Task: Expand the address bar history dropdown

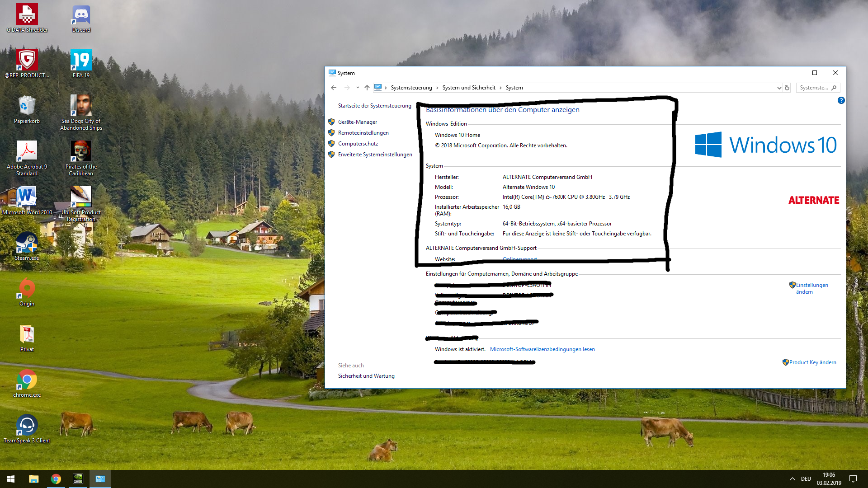Action: [779, 88]
